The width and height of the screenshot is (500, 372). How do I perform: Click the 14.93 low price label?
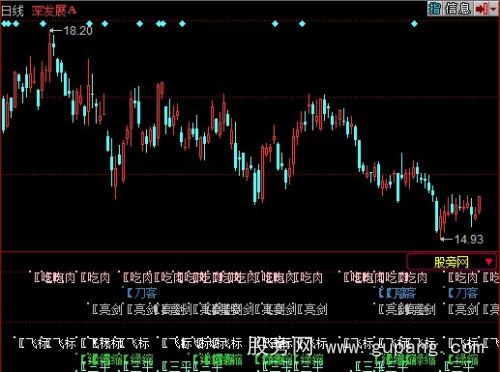click(x=469, y=239)
